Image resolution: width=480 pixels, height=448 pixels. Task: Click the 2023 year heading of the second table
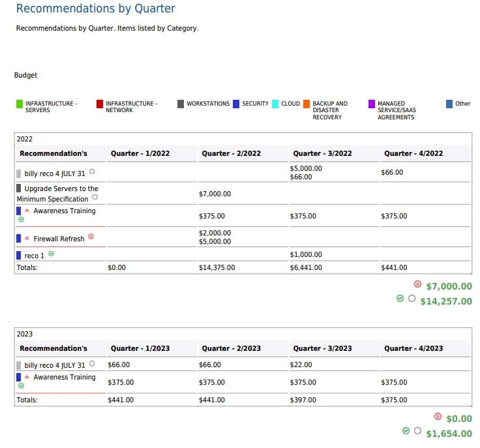(25, 334)
